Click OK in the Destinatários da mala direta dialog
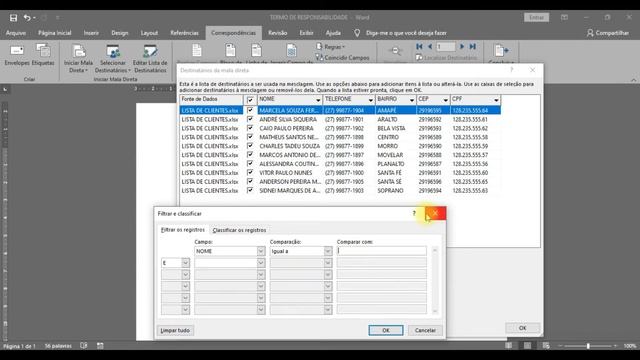Image resolution: width=640 pixels, height=360 pixels. click(x=522, y=328)
